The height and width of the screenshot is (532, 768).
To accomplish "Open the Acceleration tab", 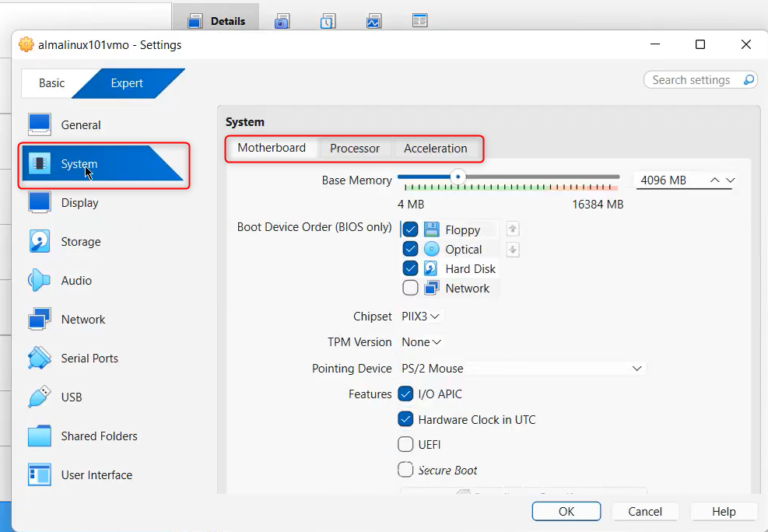I will [436, 149].
